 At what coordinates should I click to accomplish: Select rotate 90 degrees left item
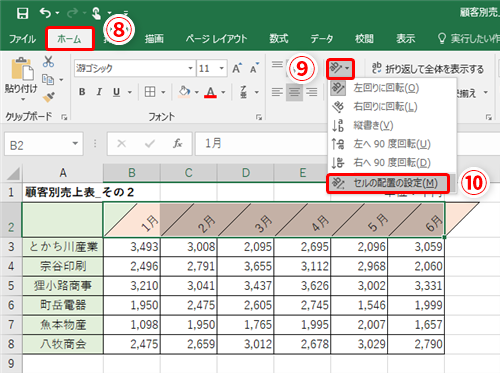(x=392, y=144)
